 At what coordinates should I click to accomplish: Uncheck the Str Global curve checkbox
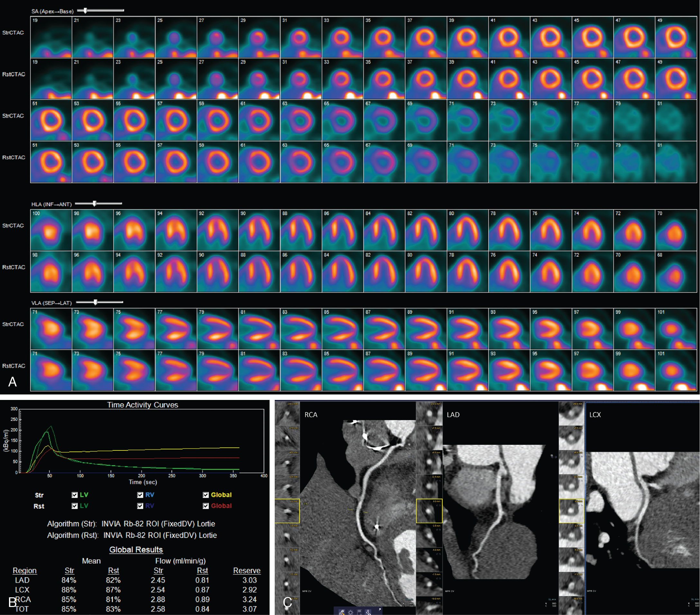[206, 495]
